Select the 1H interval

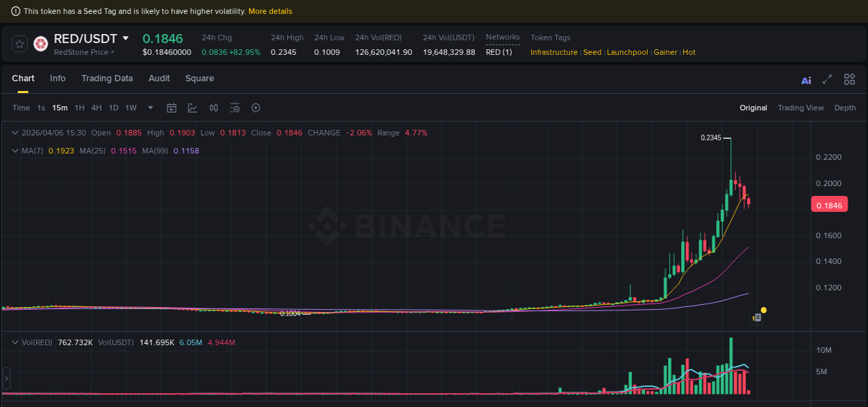pos(80,108)
